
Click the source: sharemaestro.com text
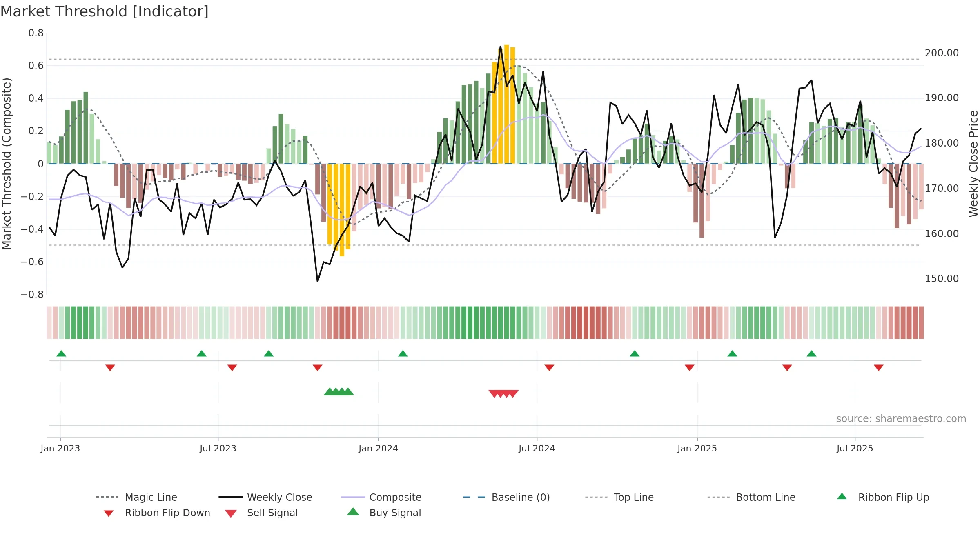[x=901, y=419]
